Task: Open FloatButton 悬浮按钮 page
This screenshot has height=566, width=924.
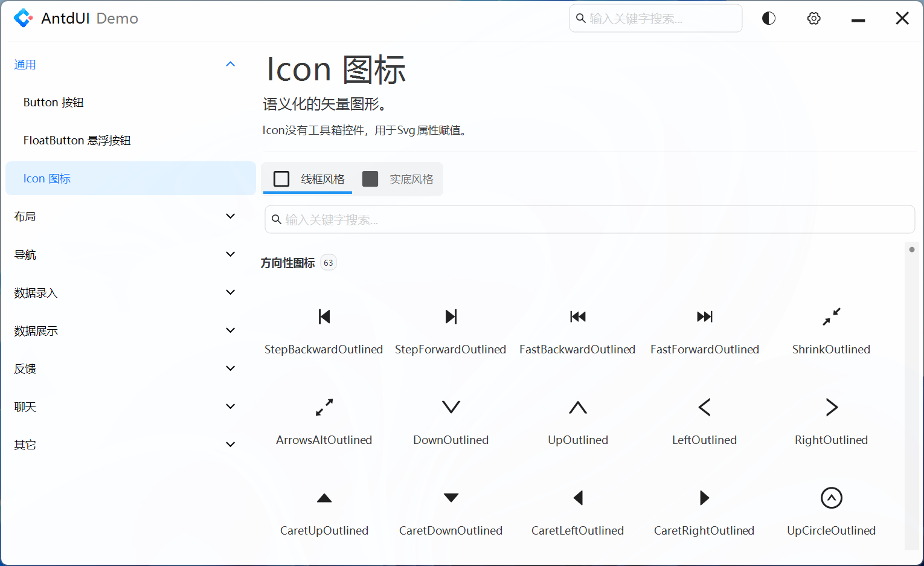Action: coord(77,141)
